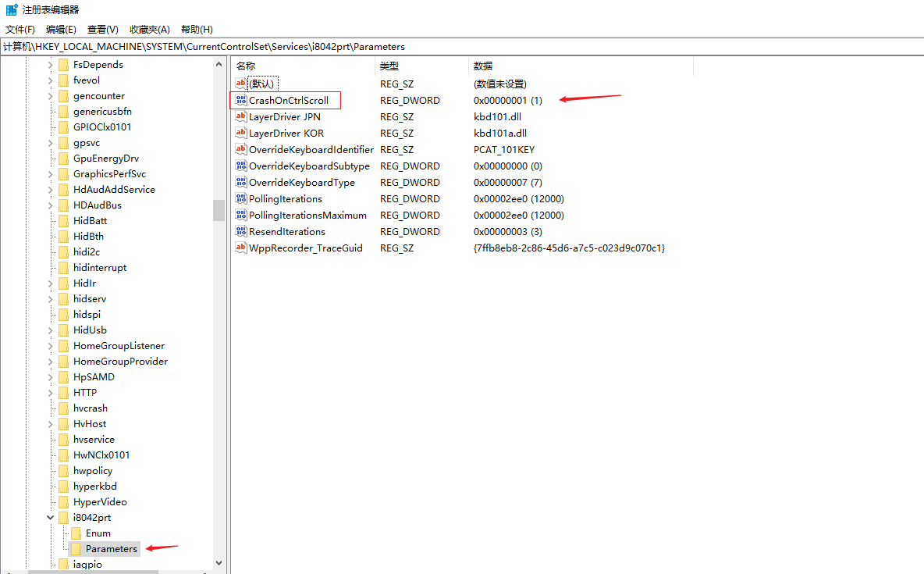Image resolution: width=924 pixels, height=574 pixels.
Task: Select the Enum subkey folder
Action: (98, 533)
